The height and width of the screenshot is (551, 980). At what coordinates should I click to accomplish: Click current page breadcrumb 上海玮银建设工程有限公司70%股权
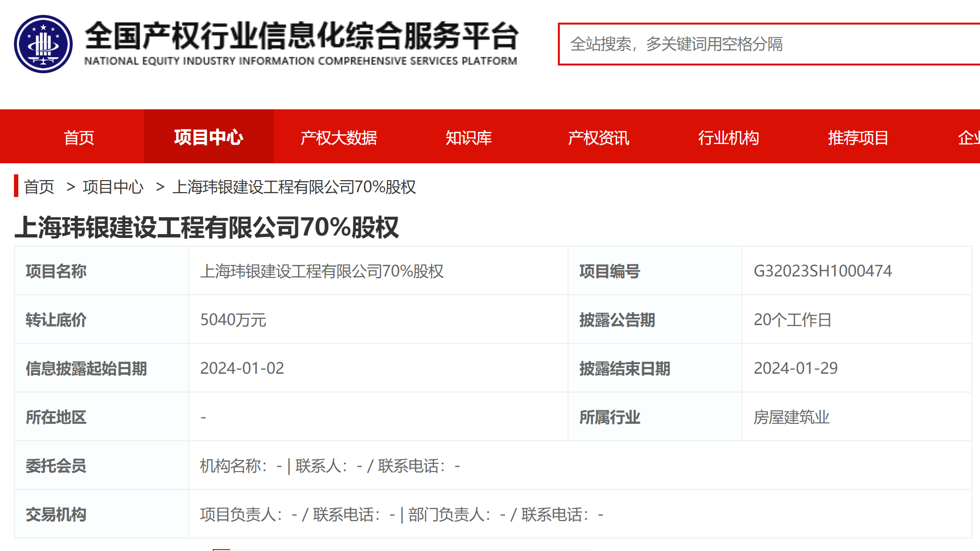click(294, 187)
